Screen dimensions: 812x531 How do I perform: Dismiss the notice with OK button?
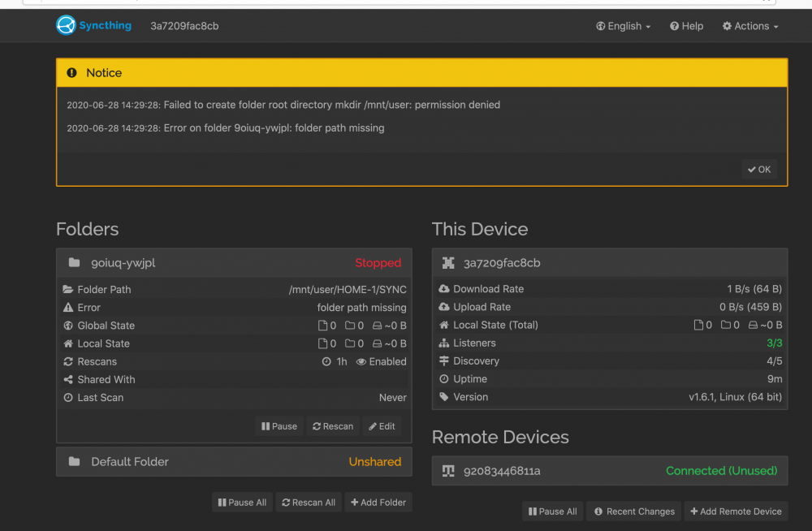pyautogui.click(x=759, y=170)
